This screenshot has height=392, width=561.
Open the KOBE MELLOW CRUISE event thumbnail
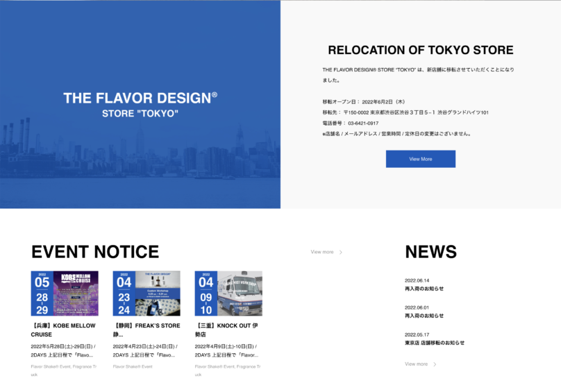click(x=76, y=293)
